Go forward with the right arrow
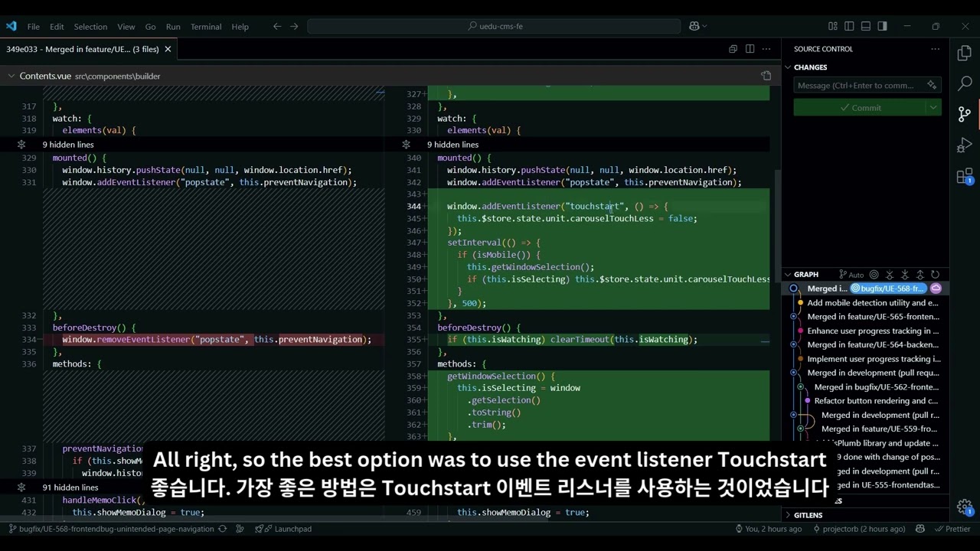The width and height of the screenshot is (980, 551). [x=294, y=26]
